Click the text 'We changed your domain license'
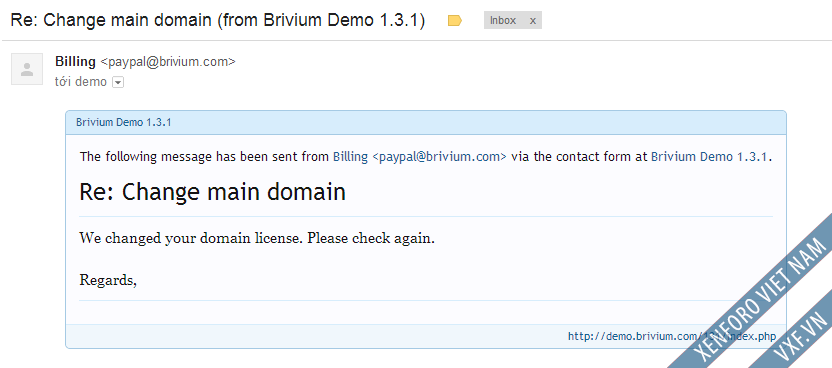This screenshot has width=832, height=368. (190, 239)
